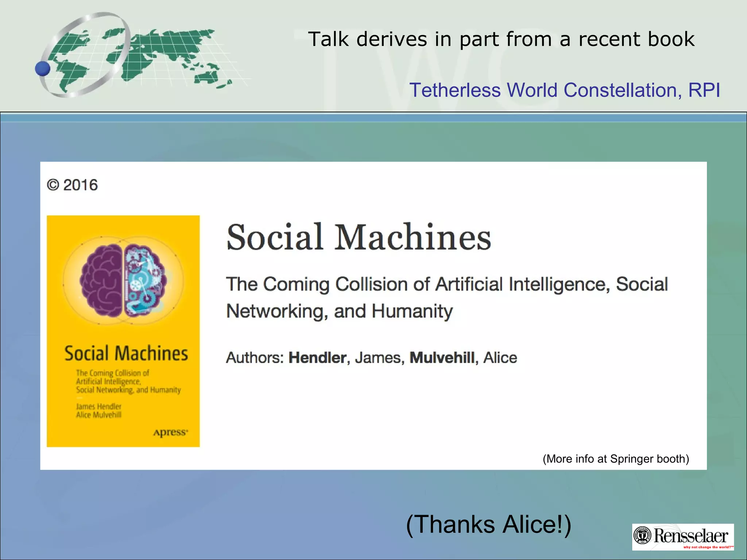This screenshot has width=747, height=560.
Task: Click the Social Machines heading
Action: pyautogui.click(x=359, y=237)
